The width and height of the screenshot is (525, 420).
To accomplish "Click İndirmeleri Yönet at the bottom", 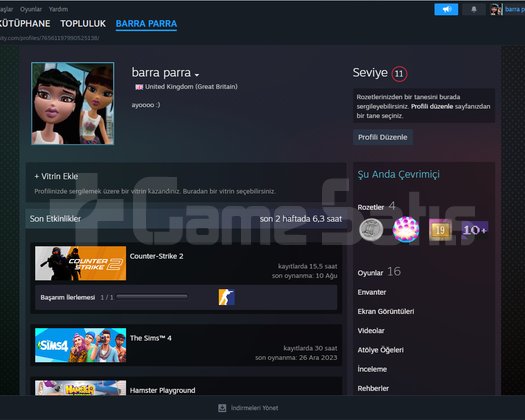I will pyautogui.click(x=254, y=408).
